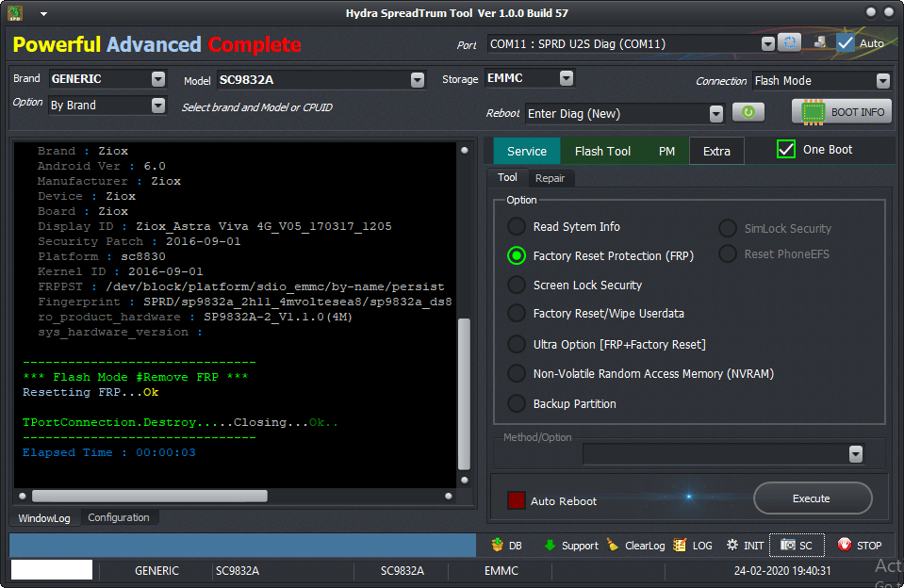Click the STOP hand icon
This screenshot has width=904, height=588.
[x=844, y=545]
